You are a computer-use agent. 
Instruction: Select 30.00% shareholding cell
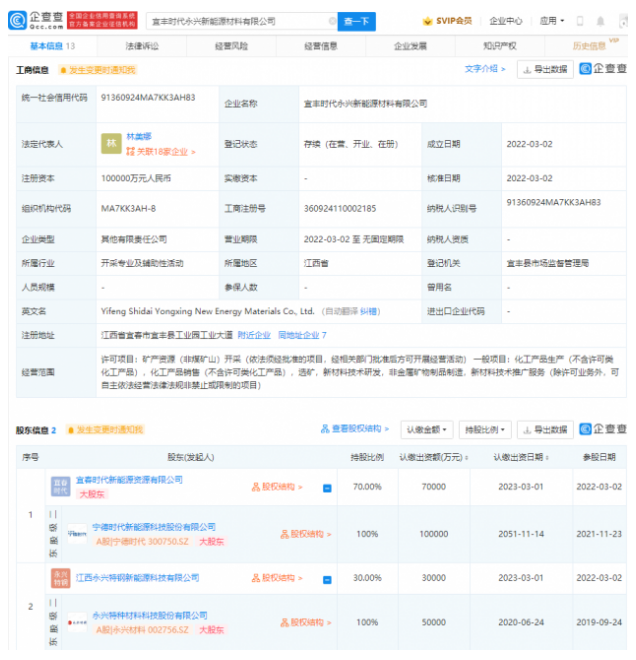(367, 578)
